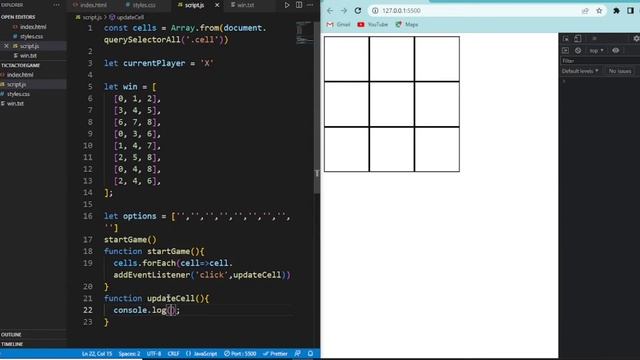Click the feedback icon in status bar
This screenshot has width=640, height=360.
[298, 354]
